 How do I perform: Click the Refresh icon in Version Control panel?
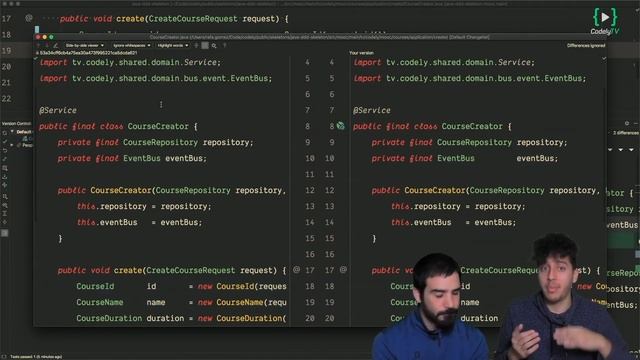5,133
